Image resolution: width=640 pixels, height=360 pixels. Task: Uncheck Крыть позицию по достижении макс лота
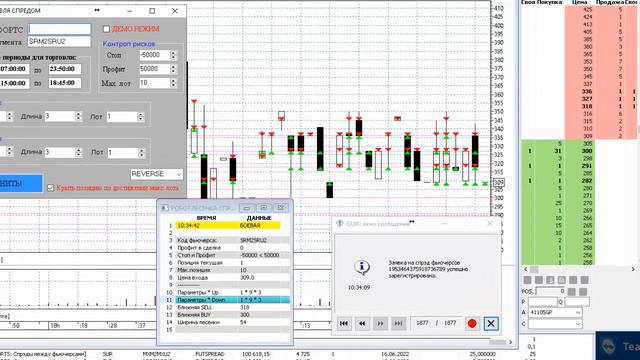coord(51,188)
